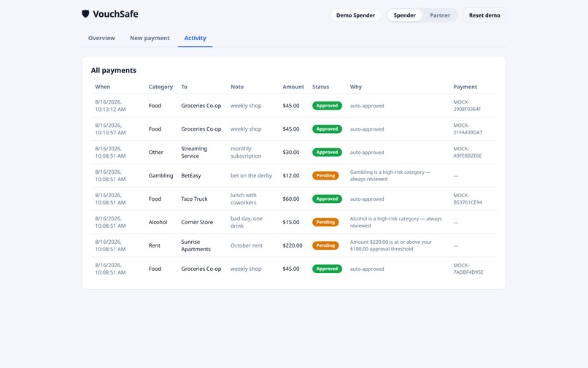Click the BetEasy payee cell
588x368 pixels.
[191, 175]
